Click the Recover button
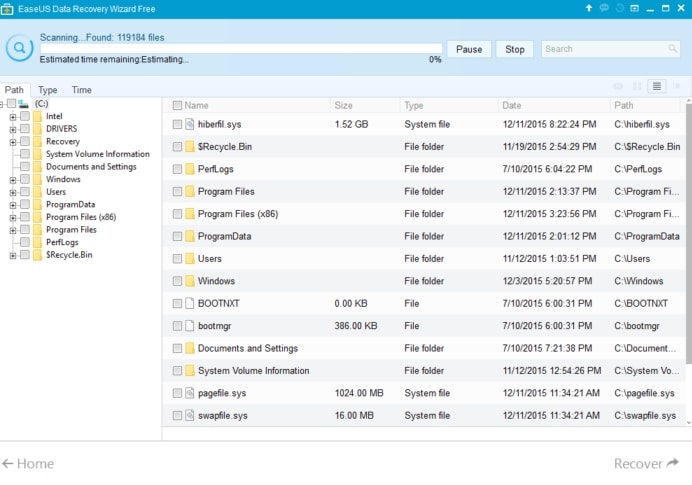 [647, 463]
